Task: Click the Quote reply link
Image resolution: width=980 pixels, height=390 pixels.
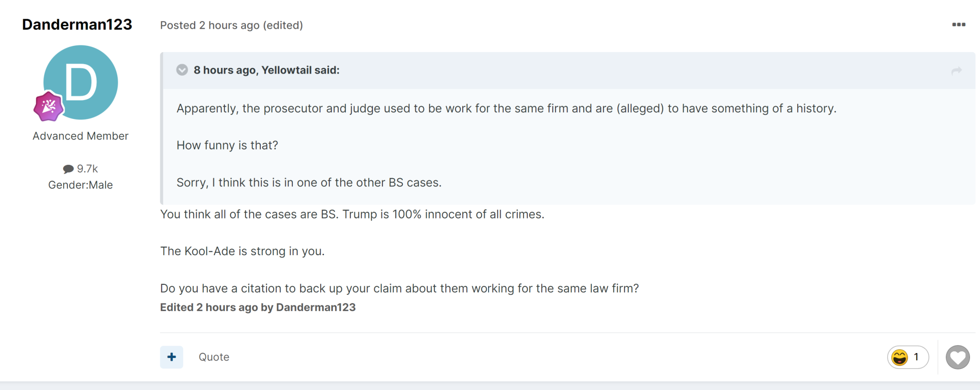Action: (214, 357)
